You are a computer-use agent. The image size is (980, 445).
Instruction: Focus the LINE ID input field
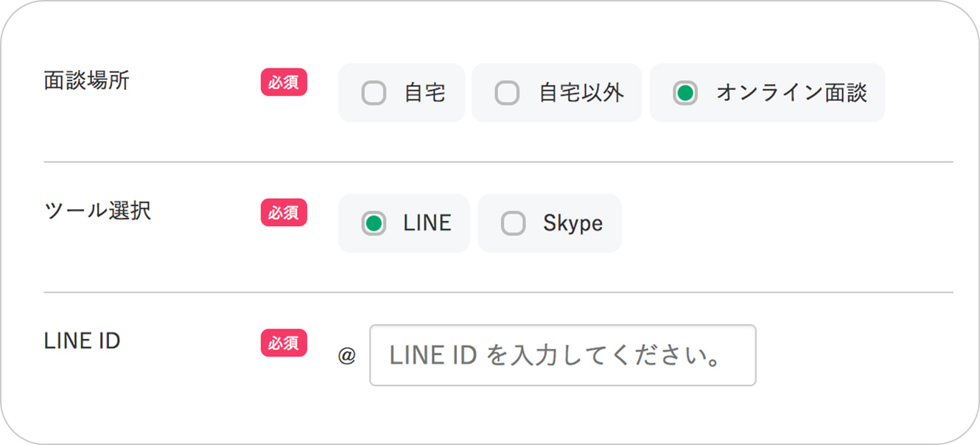point(563,355)
